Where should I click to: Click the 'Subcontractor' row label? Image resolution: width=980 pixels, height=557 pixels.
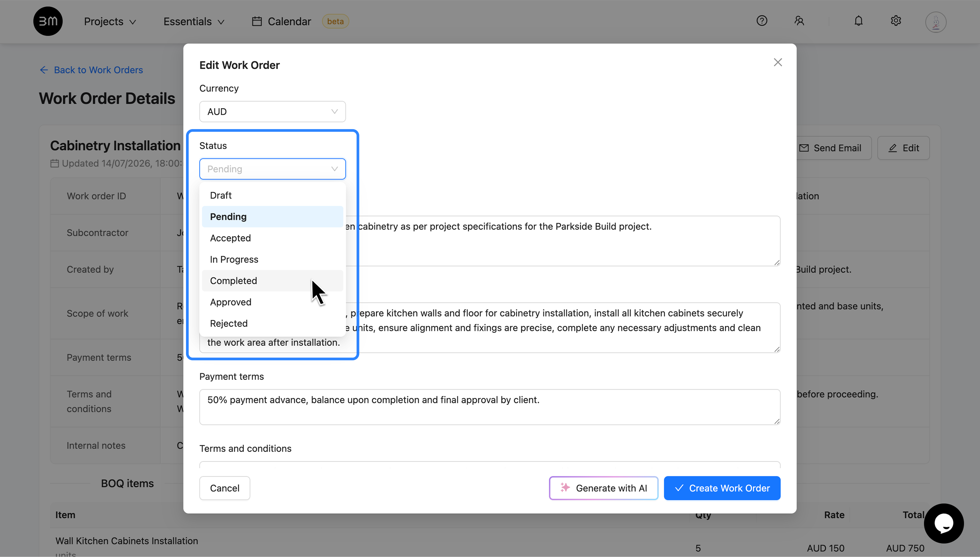pos(97,233)
